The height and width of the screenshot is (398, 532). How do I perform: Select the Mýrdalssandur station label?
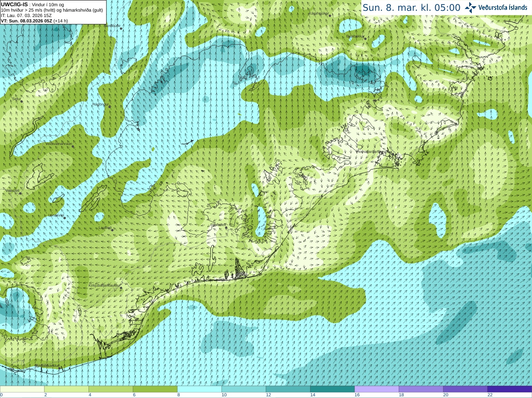(47, 366)
